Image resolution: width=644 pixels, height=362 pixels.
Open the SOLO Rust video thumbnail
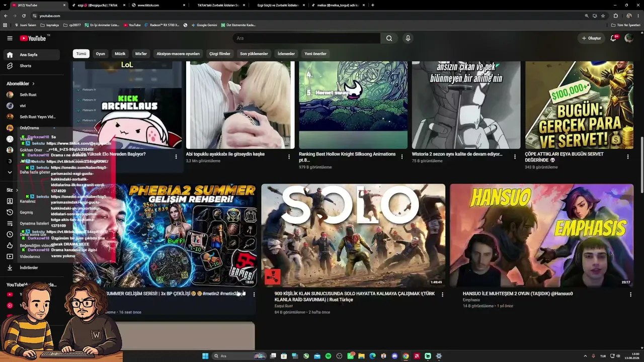click(x=353, y=235)
